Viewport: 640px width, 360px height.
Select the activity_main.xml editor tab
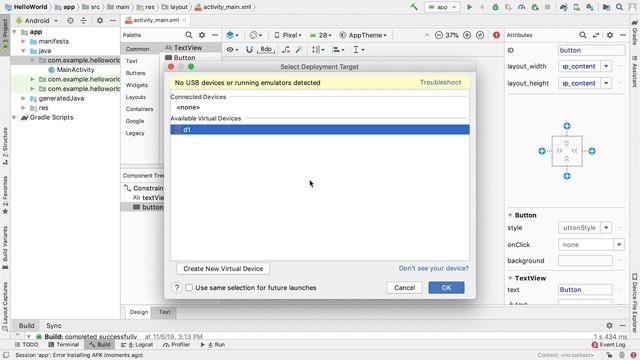(x=155, y=20)
